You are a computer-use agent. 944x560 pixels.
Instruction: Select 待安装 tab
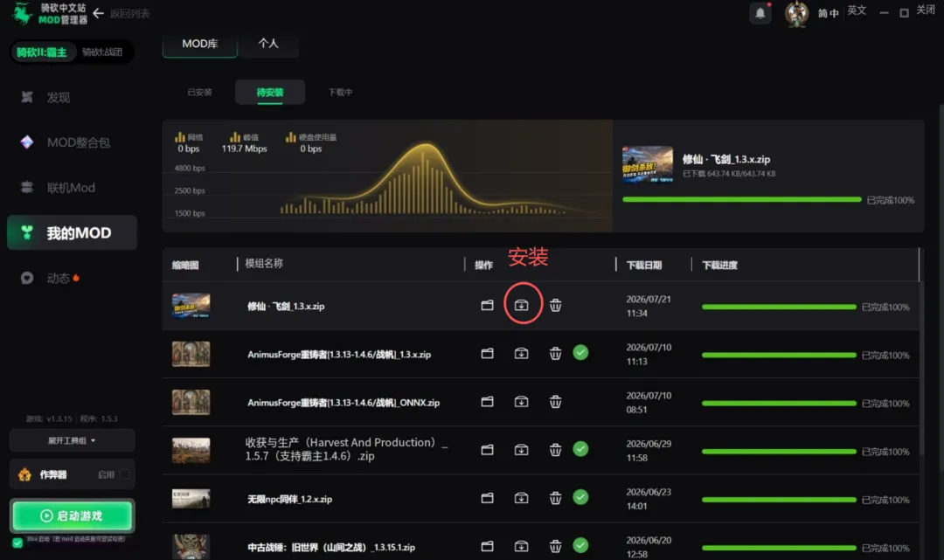click(270, 92)
